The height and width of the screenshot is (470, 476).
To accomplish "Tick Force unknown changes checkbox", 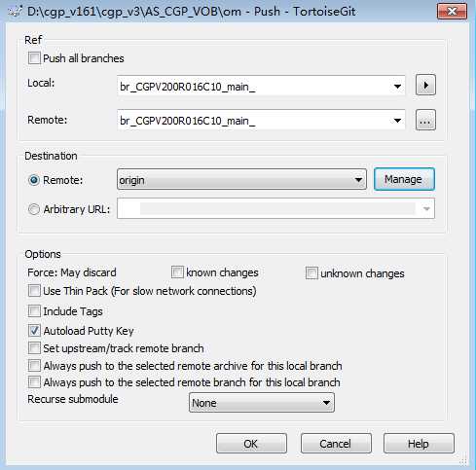I will coord(311,273).
